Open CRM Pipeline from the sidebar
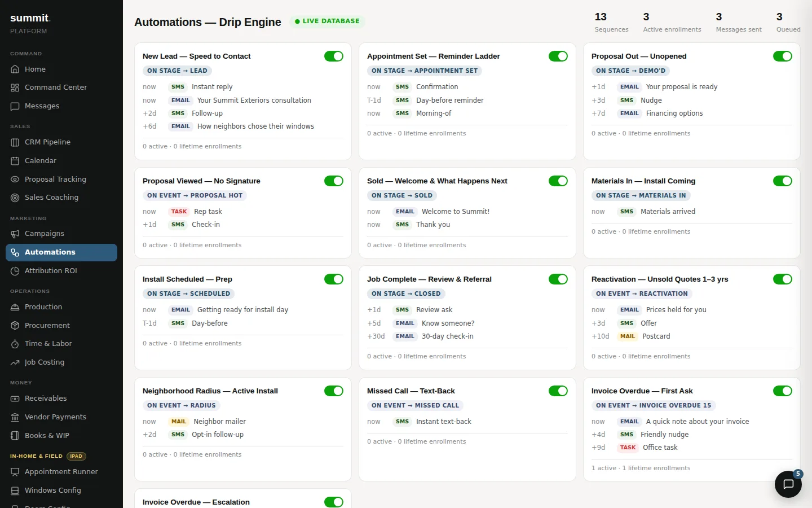 [61, 142]
